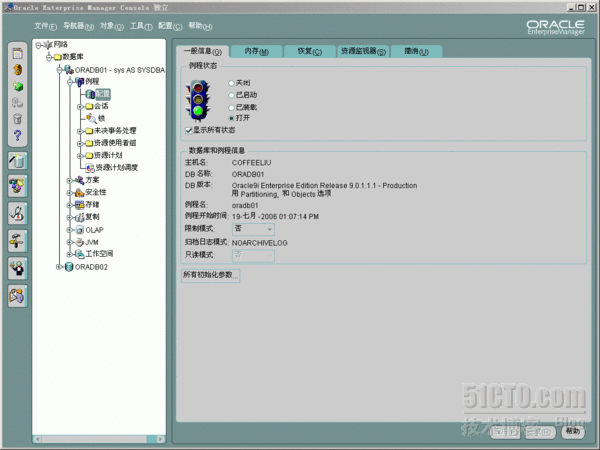Click the orange face icon in left toolbar
The image size is (600, 450).
[18, 70]
